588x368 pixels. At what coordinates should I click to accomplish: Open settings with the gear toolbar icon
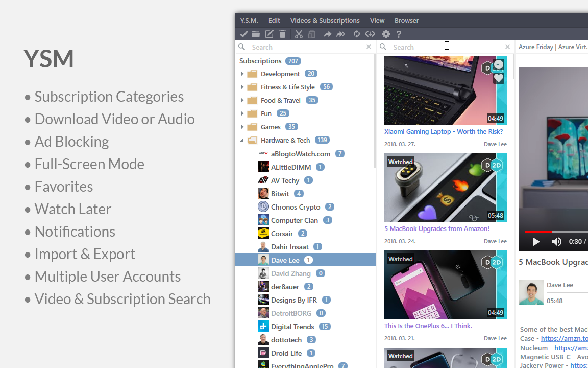click(386, 34)
